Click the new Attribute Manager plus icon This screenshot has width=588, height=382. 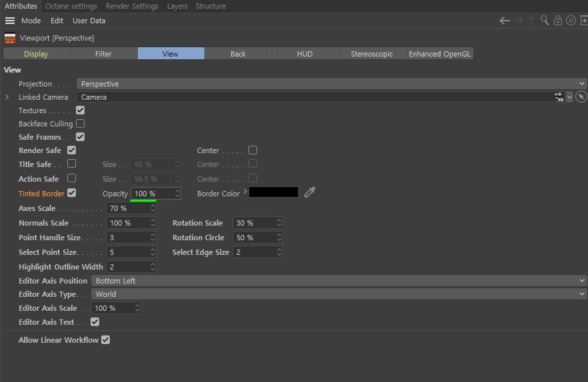click(584, 21)
